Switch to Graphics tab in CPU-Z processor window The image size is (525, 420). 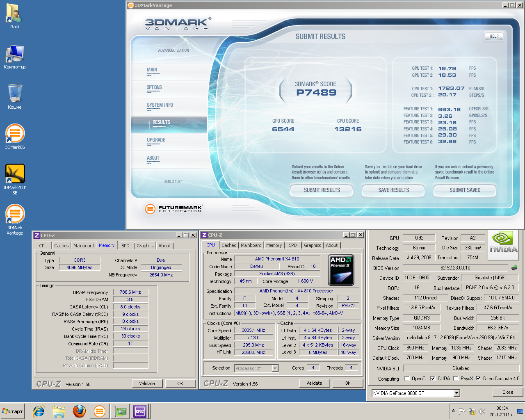point(313,245)
